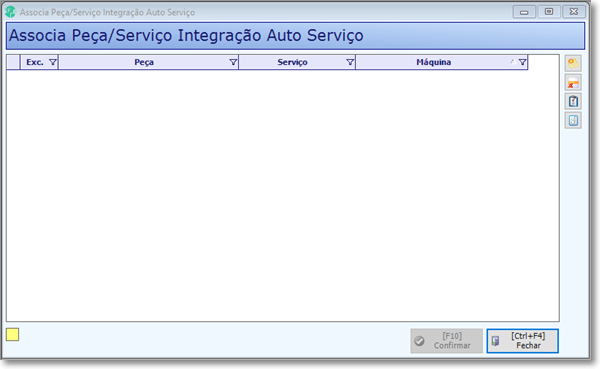Click the [F10] Confirmar button
This screenshot has width=600, height=369.
point(447,341)
